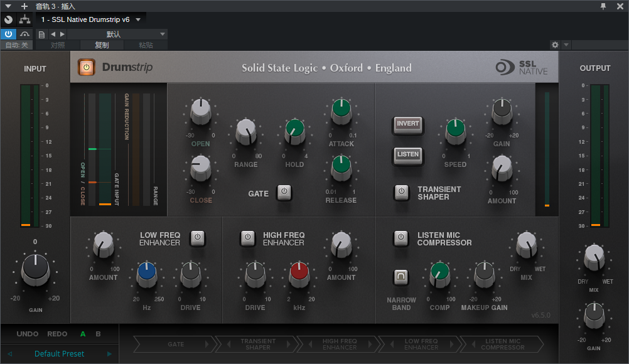Click the Gate Hold knob
629x364 pixels.
pyautogui.click(x=295, y=132)
